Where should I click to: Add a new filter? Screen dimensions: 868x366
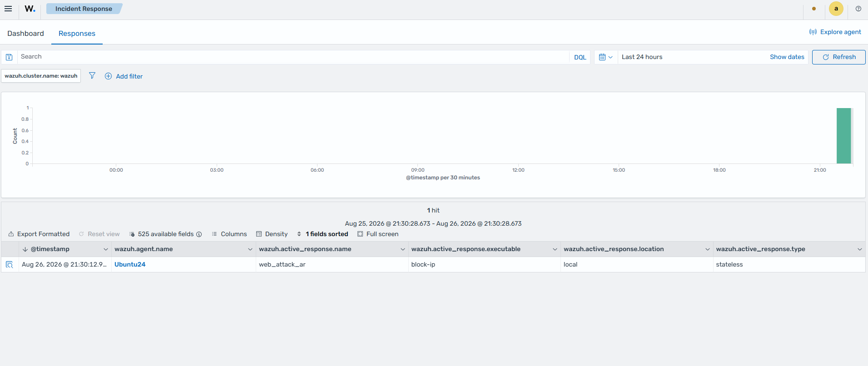pyautogui.click(x=124, y=76)
